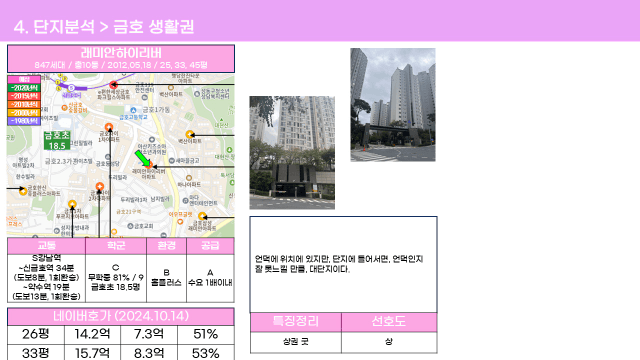Click the 학군 column header
This screenshot has width=640, height=360.
click(x=116, y=246)
